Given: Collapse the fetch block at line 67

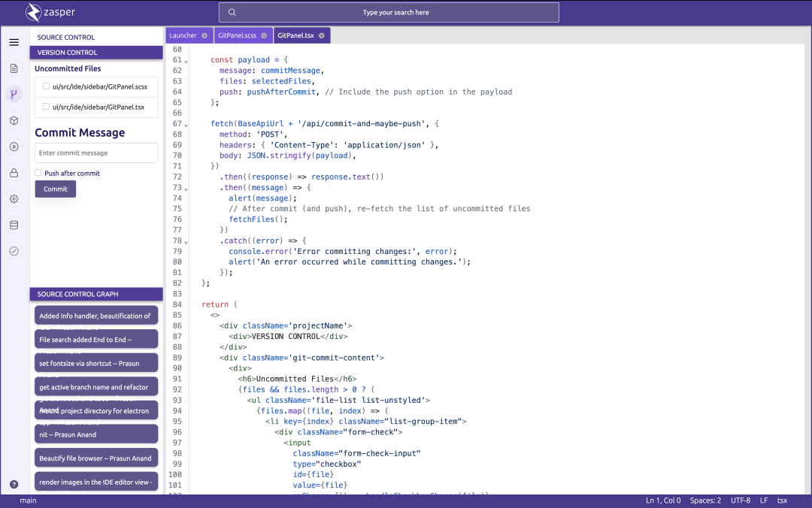Looking at the screenshot, I should click(x=186, y=125).
